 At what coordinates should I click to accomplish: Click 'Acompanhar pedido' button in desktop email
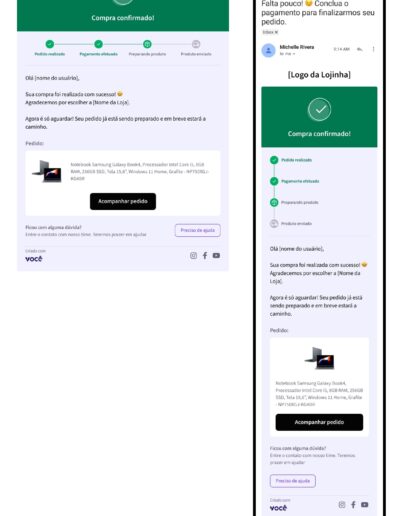tap(123, 201)
